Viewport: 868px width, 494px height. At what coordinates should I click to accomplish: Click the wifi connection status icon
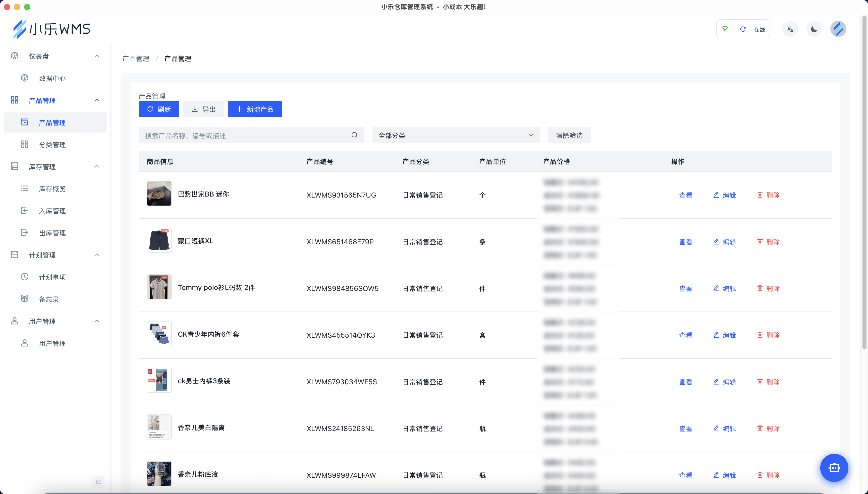pos(725,29)
